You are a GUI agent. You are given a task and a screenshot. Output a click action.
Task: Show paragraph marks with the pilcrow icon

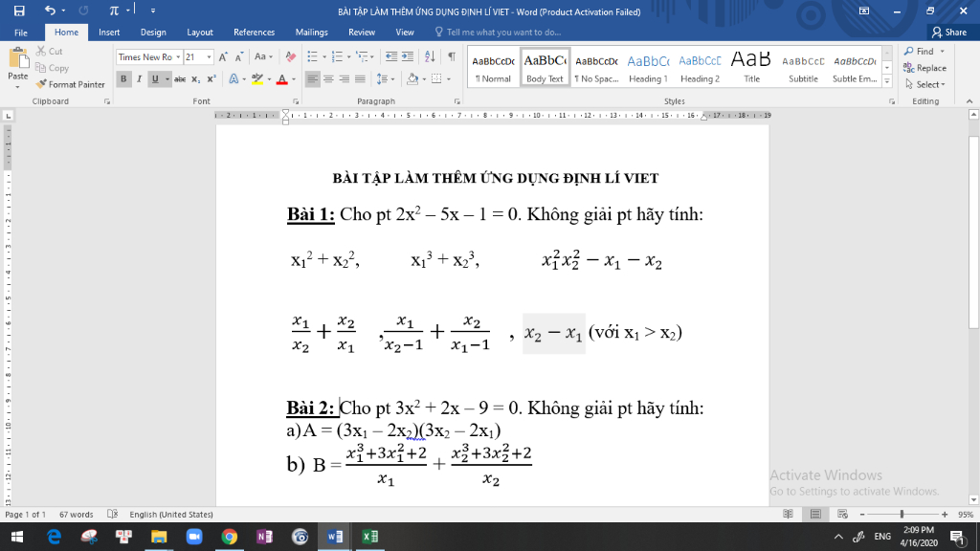(x=452, y=56)
